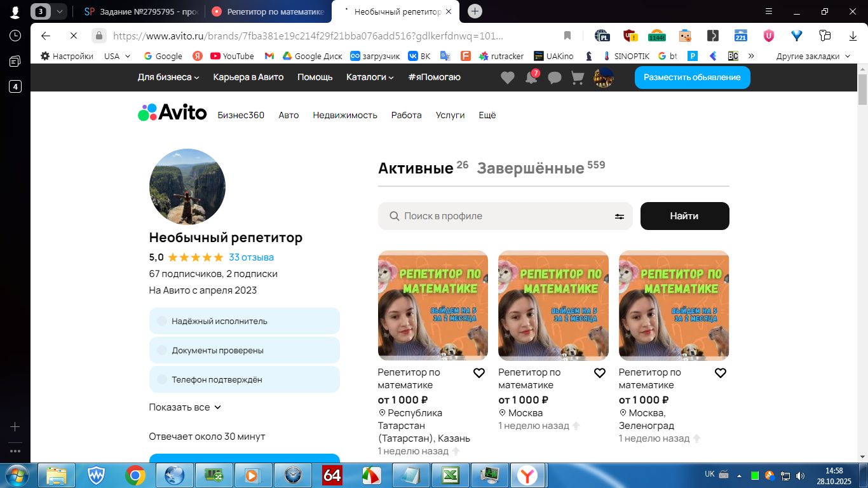Open the Услуги category
The image size is (868, 488).
tap(450, 115)
